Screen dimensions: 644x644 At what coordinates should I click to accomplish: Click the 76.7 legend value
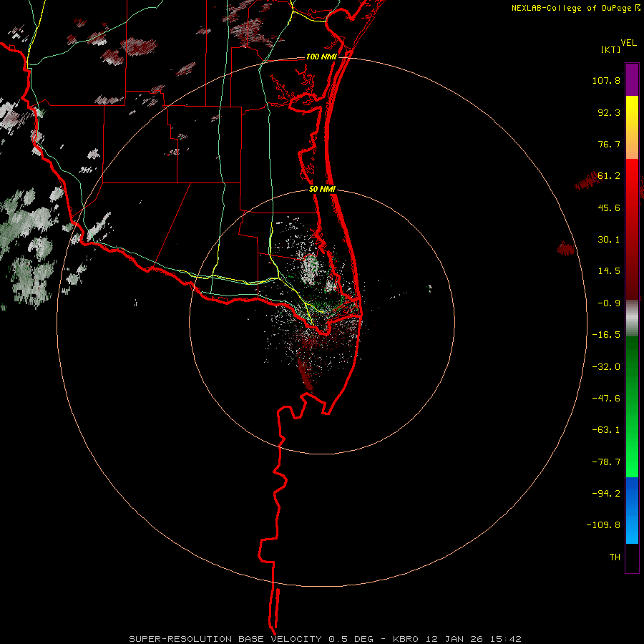(x=609, y=144)
